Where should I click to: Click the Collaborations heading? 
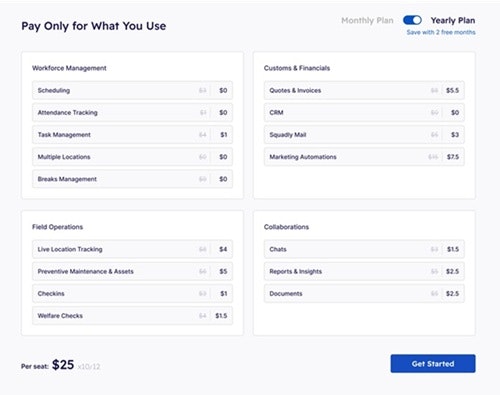[286, 227]
